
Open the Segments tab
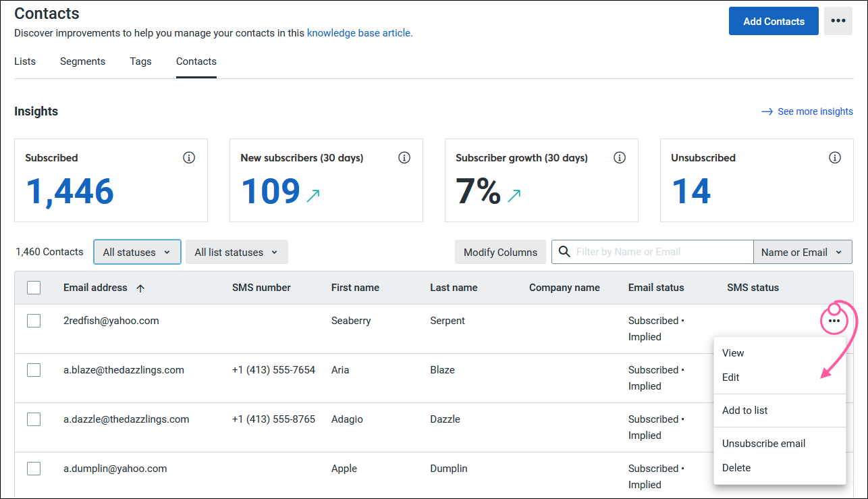tap(82, 61)
